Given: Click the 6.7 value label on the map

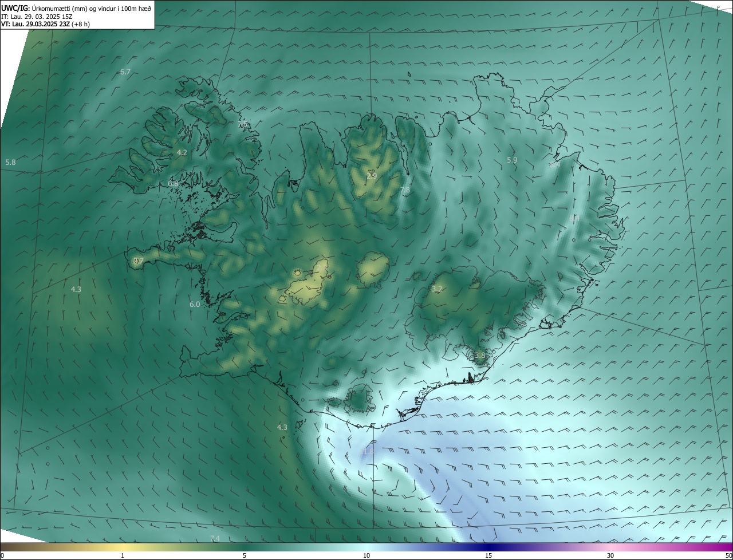Looking at the screenshot, I should click(125, 72).
